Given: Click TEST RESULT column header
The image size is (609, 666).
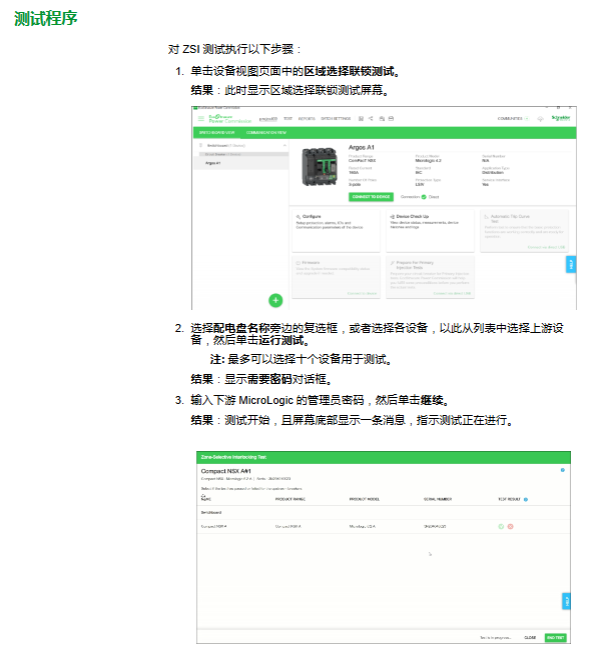Looking at the screenshot, I should pyautogui.click(x=509, y=500).
